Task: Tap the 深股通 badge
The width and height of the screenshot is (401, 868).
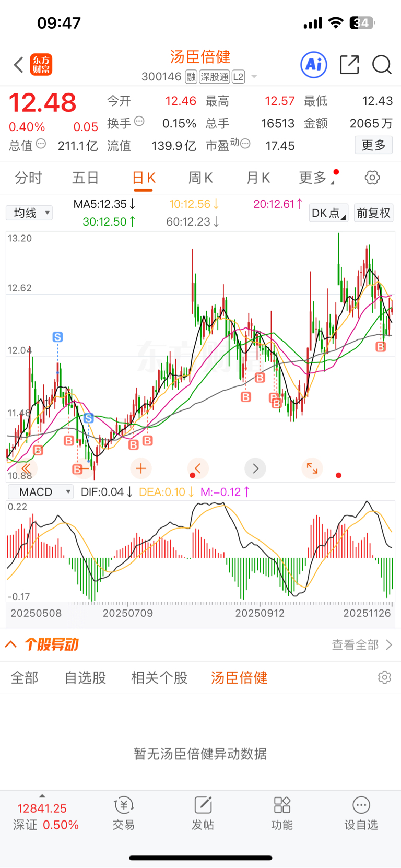Action: (x=215, y=77)
